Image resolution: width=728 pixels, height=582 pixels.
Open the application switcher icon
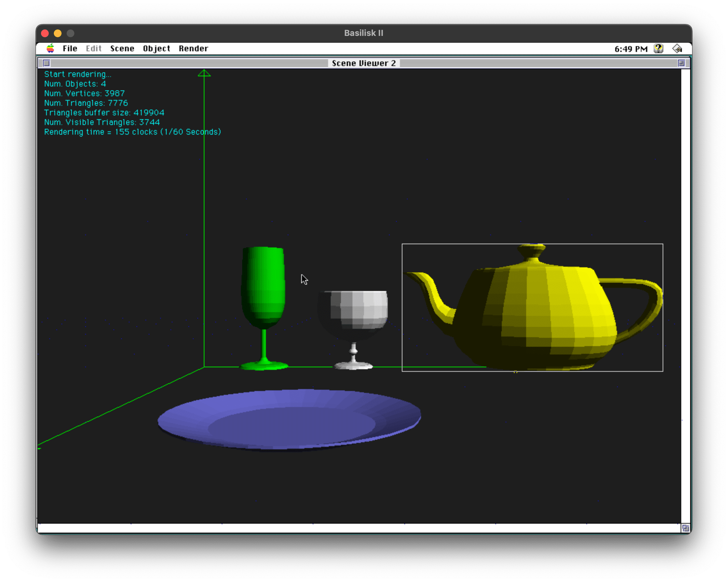(677, 48)
